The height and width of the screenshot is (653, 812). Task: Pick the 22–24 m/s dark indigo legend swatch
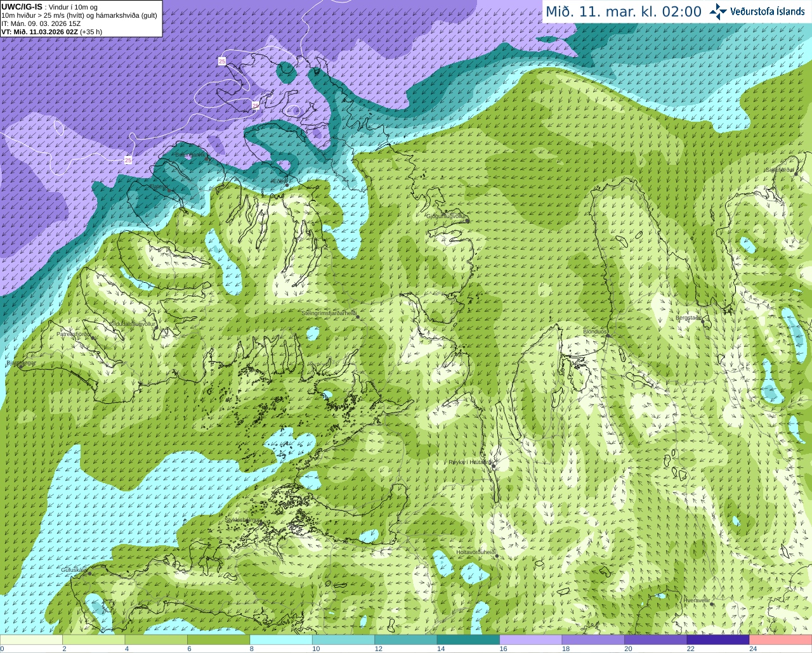(718, 640)
